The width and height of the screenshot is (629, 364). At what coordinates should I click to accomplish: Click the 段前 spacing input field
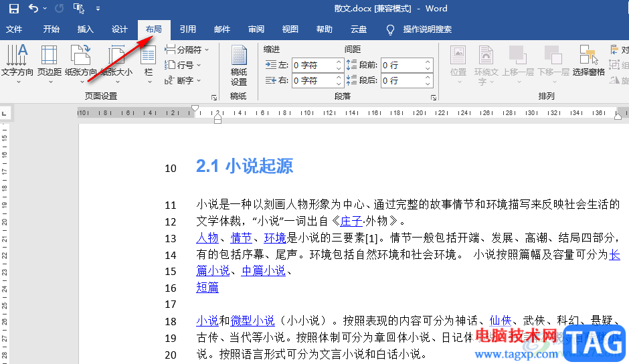pyautogui.click(x=402, y=65)
